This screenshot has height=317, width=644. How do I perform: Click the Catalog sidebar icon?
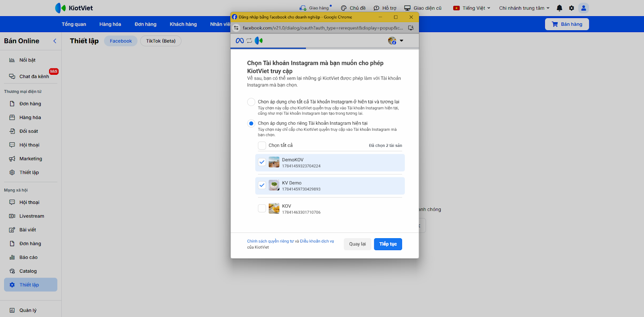[x=12, y=271]
